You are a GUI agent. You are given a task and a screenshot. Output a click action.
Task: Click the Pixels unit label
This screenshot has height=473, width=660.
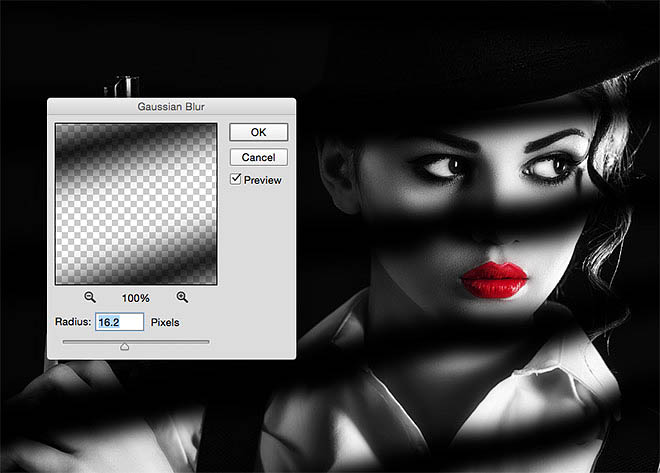pos(165,322)
